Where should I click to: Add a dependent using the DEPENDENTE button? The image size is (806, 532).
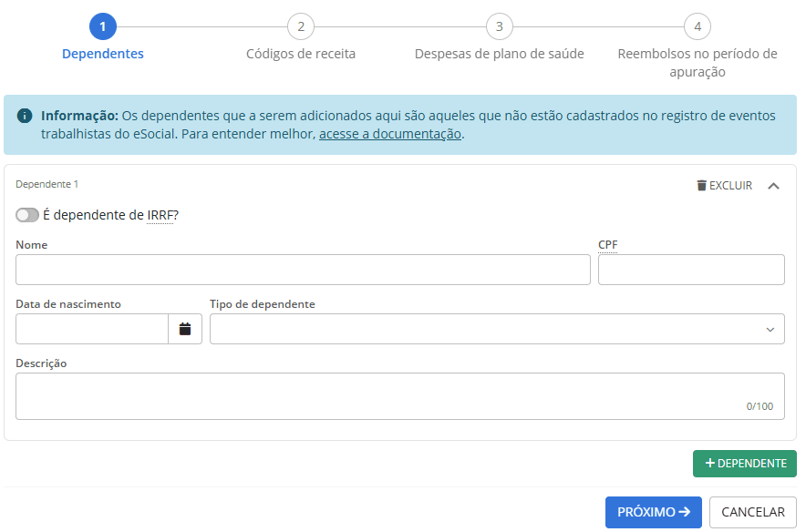tap(745, 464)
